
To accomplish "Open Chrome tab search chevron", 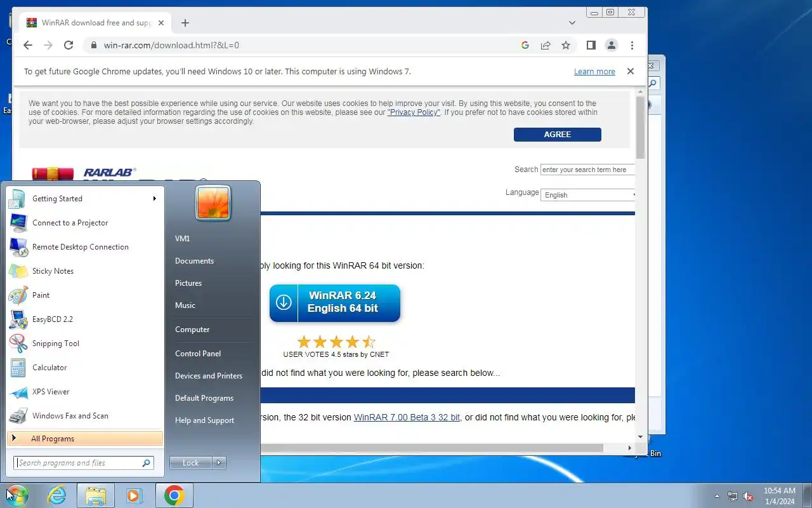I will point(572,23).
